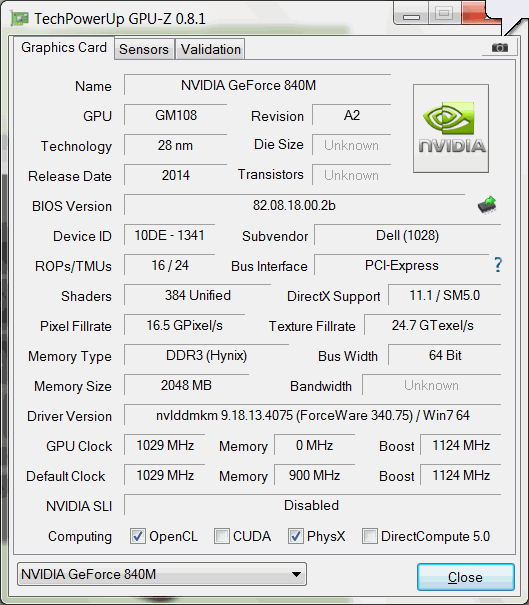The height and width of the screenshot is (605, 529).
Task: Select the NVIDIA GeForce 840M combo box
Action: point(162,574)
